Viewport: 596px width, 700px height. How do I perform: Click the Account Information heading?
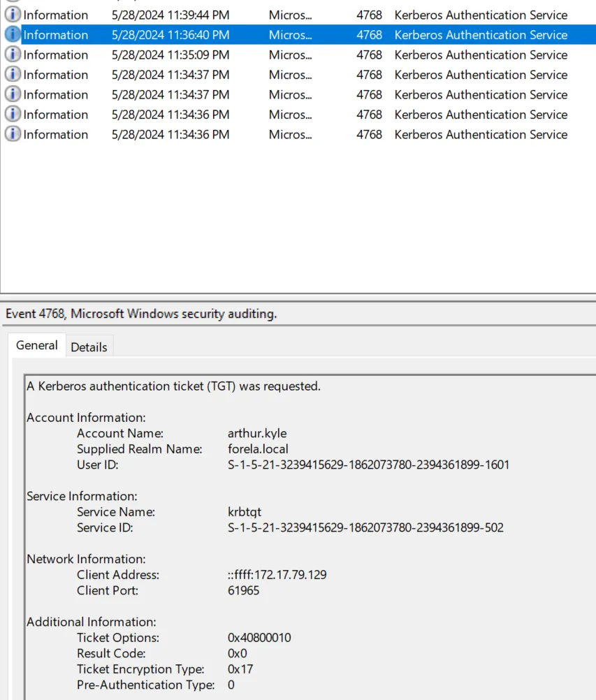pos(86,417)
